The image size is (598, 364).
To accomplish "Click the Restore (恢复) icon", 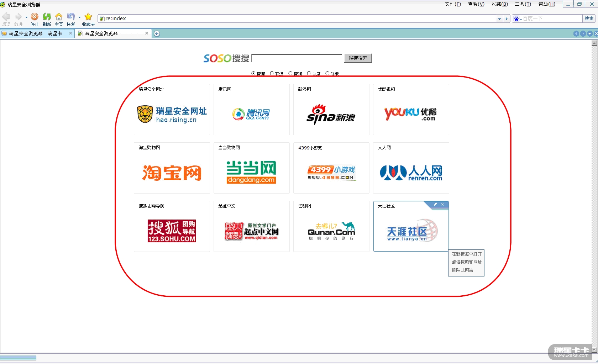I will 71,16.
